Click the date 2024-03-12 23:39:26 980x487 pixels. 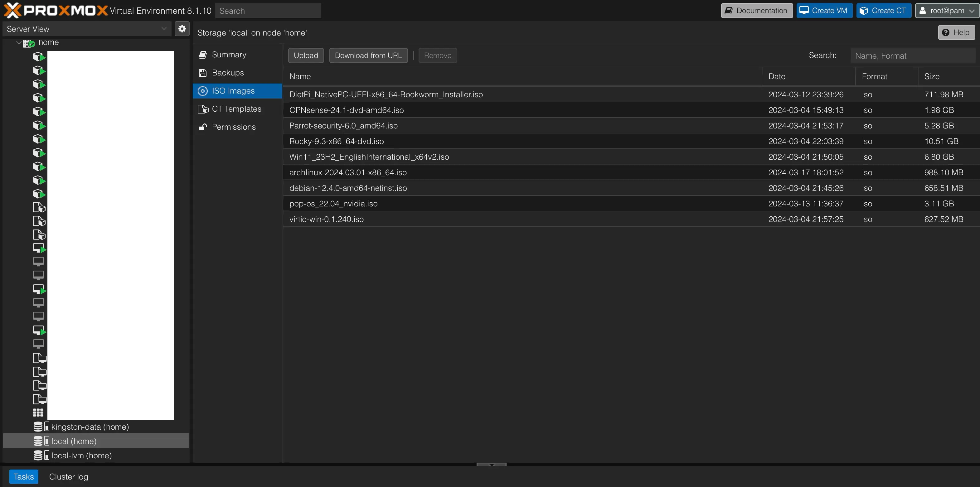pos(806,94)
